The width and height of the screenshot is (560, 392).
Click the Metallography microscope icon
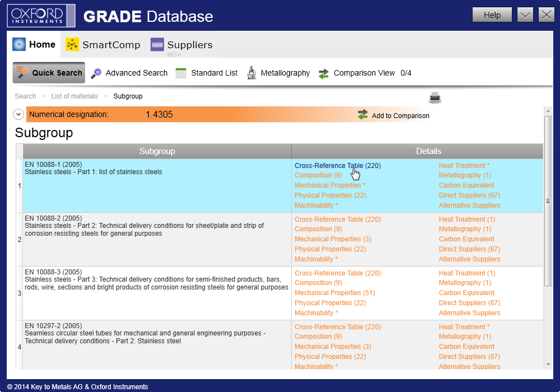click(x=252, y=73)
